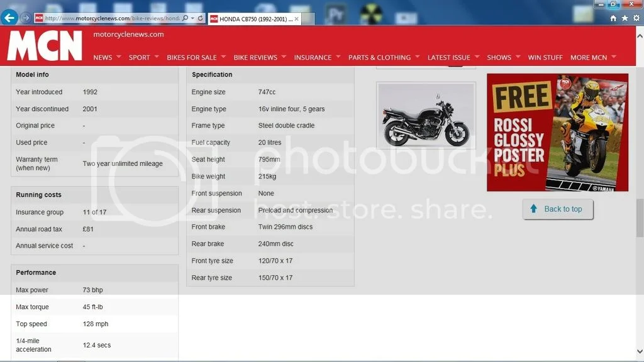Image resolution: width=644 pixels, height=362 pixels.
Task: Close the HONDA CB750 tab
Action: pyautogui.click(x=296, y=19)
